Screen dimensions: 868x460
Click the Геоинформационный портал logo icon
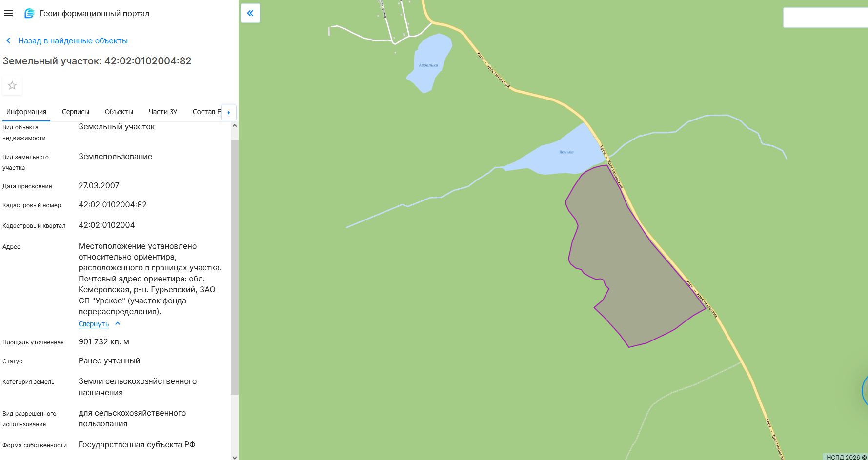[x=30, y=14]
